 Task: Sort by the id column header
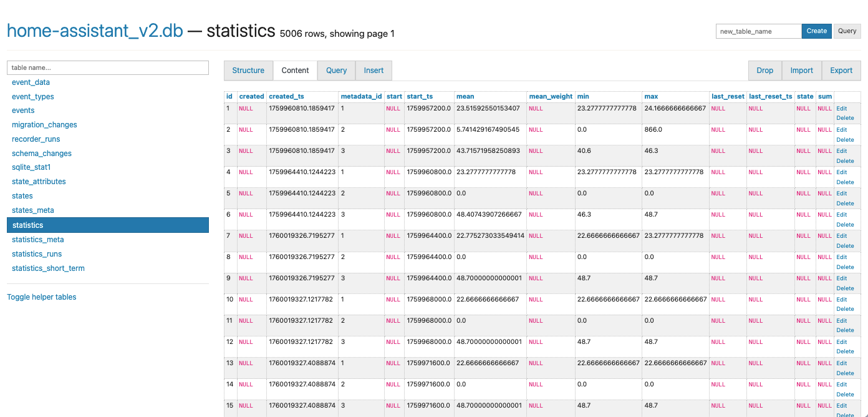tap(229, 97)
